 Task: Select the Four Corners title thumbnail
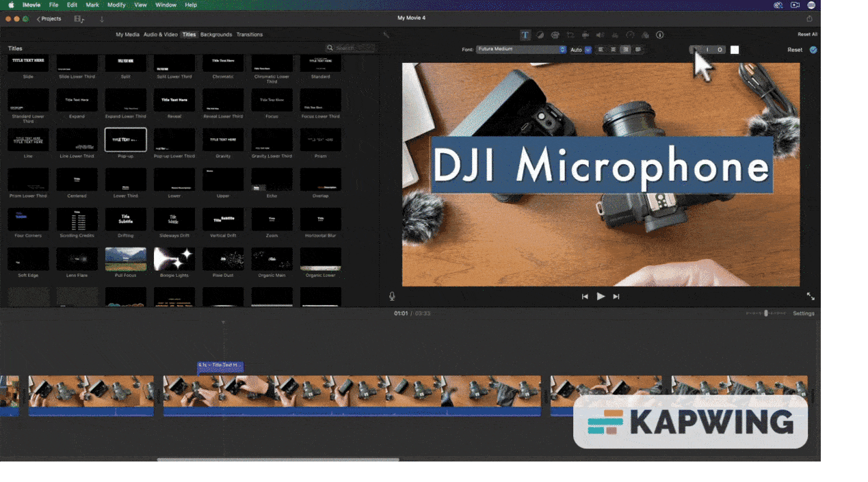click(28, 219)
